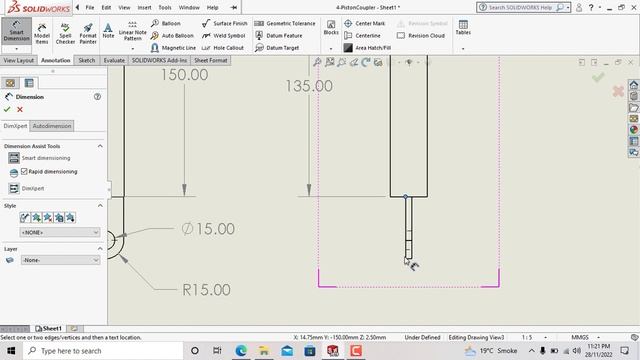Switch to Sheet Format tab

(x=211, y=60)
